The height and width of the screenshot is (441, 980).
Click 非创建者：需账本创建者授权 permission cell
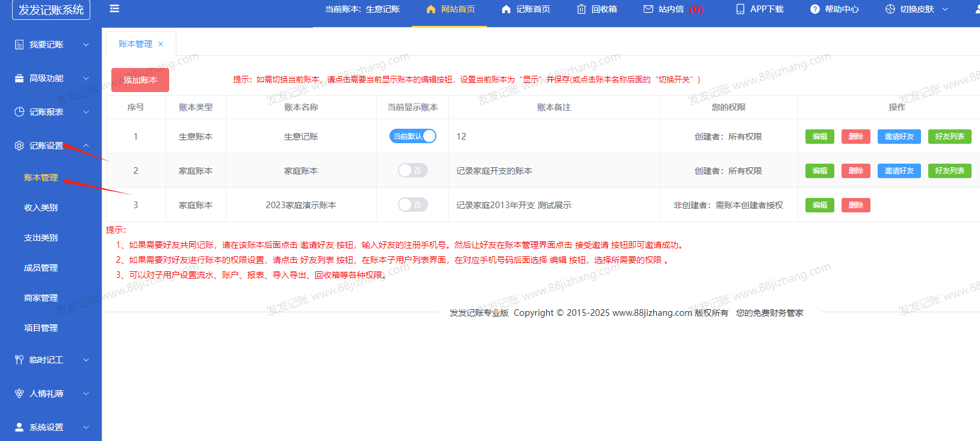click(x=728, y=205)
